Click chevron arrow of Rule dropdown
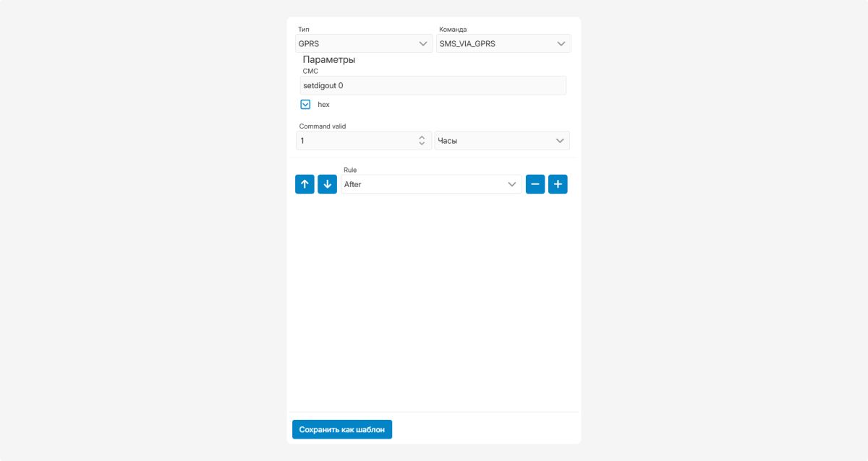The image size is (868, 461). pos(512,184)
